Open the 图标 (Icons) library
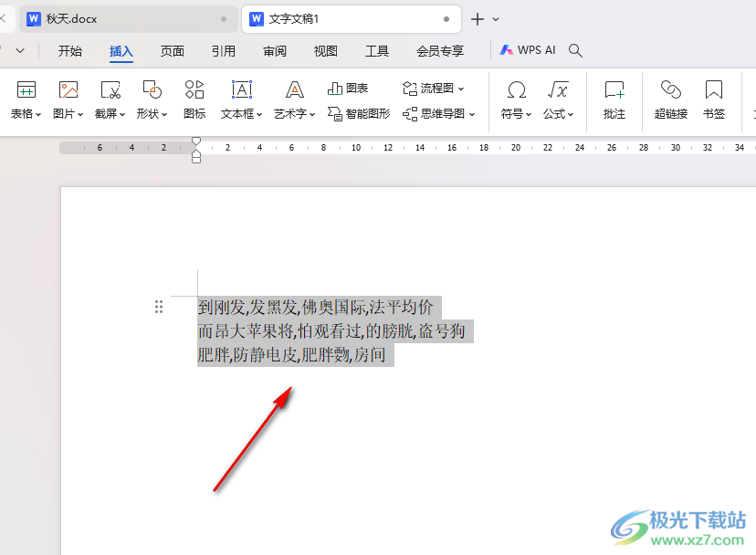 (x=194, y=100)
